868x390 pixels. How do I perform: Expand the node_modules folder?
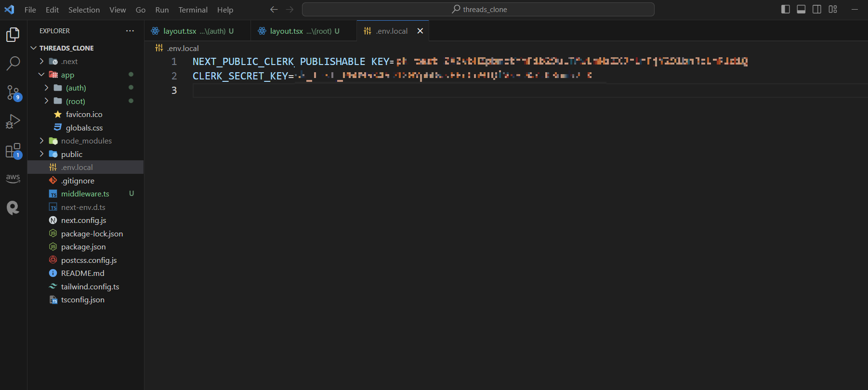click(x=86, y=141)
